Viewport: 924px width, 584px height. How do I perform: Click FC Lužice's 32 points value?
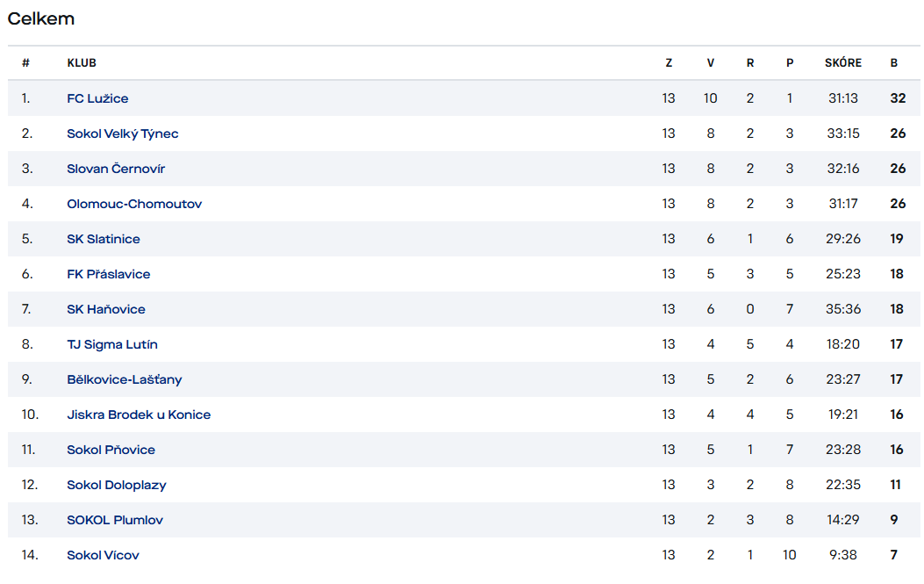point(898,98)
